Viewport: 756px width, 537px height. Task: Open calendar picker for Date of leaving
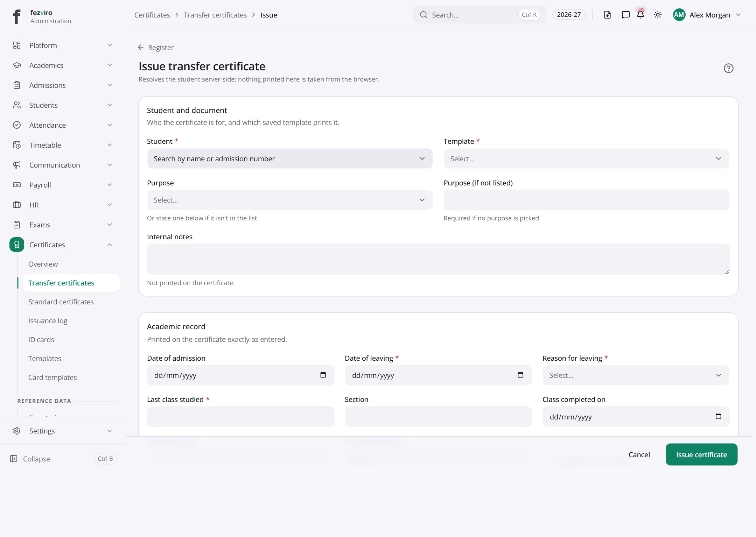tap(520, 375)
